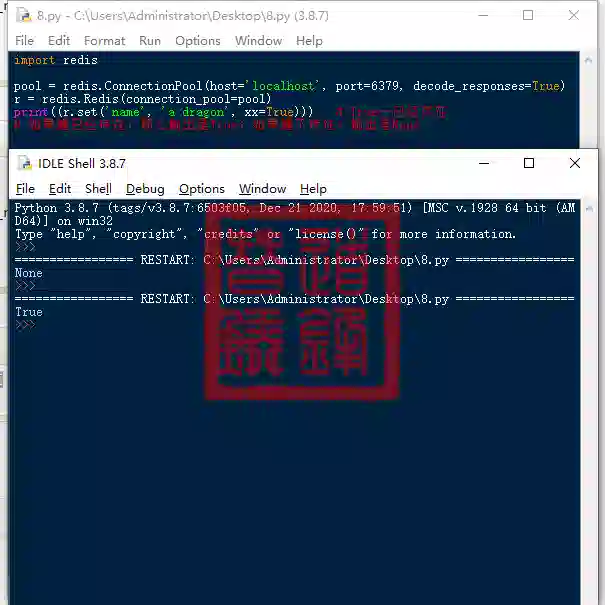Open Options menu in IDLE Shell
The height and width of the screenshot is (605, 605).
202,189
